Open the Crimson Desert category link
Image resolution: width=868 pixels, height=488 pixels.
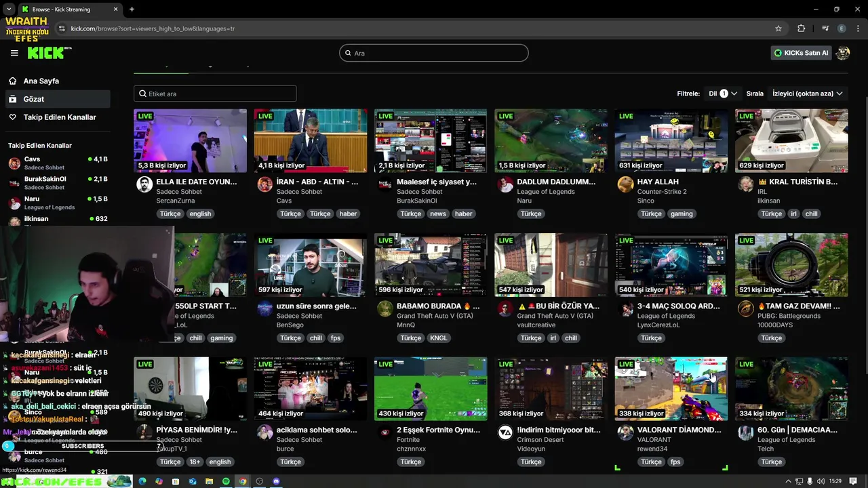(x=540, y=440)
